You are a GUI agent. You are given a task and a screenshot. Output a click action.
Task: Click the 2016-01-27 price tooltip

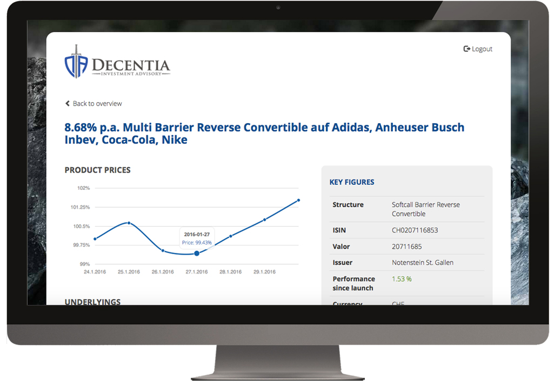(x=197, y=238)
